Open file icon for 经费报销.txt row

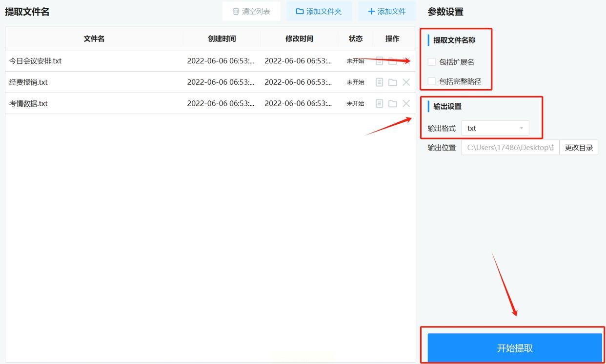tap(379, 82)
